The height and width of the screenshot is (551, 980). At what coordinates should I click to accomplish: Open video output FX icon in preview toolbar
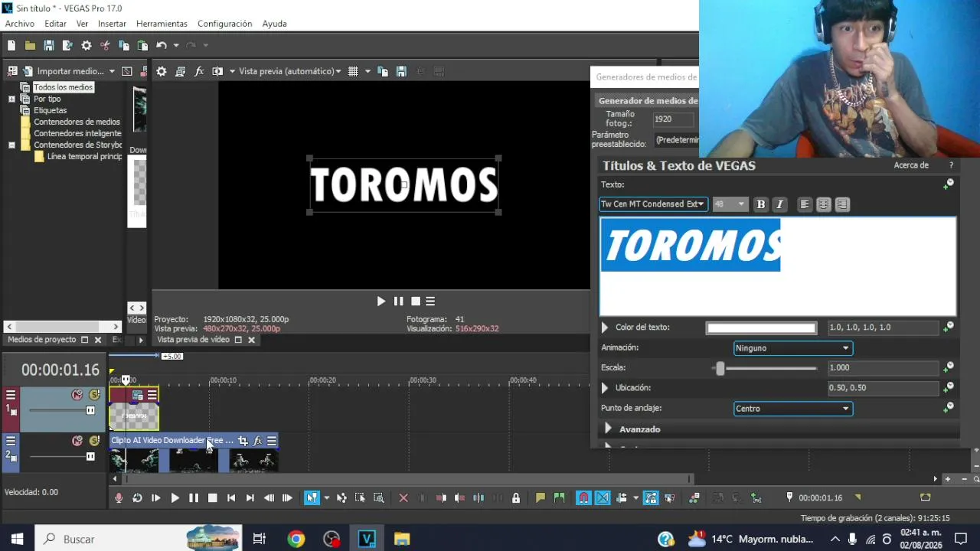[x=199, y=71]
